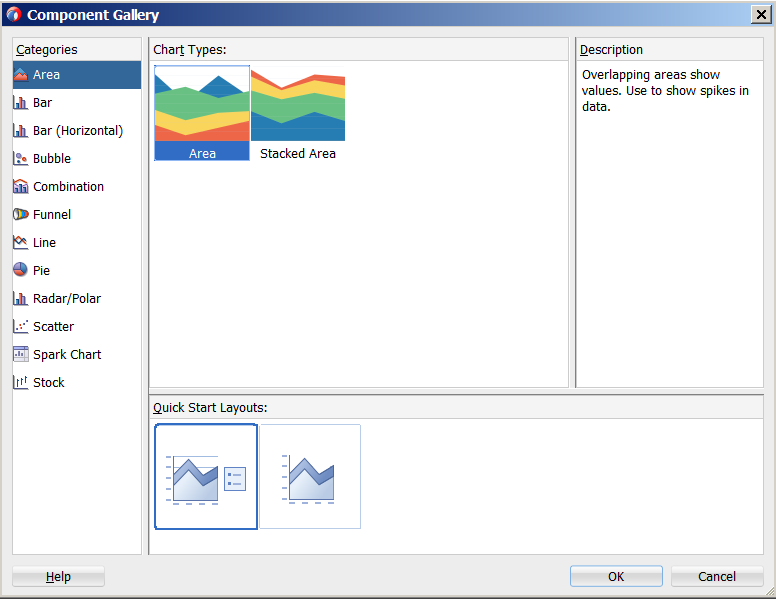Viewport: 776px width, 599px height.
Task: Click the Combination chart category icon
Action: 21,187
